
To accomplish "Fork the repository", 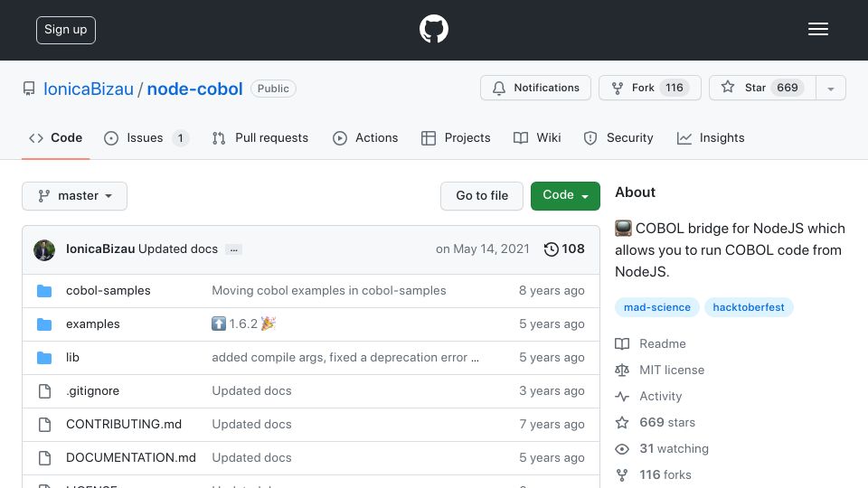I will tap(650, 88).
